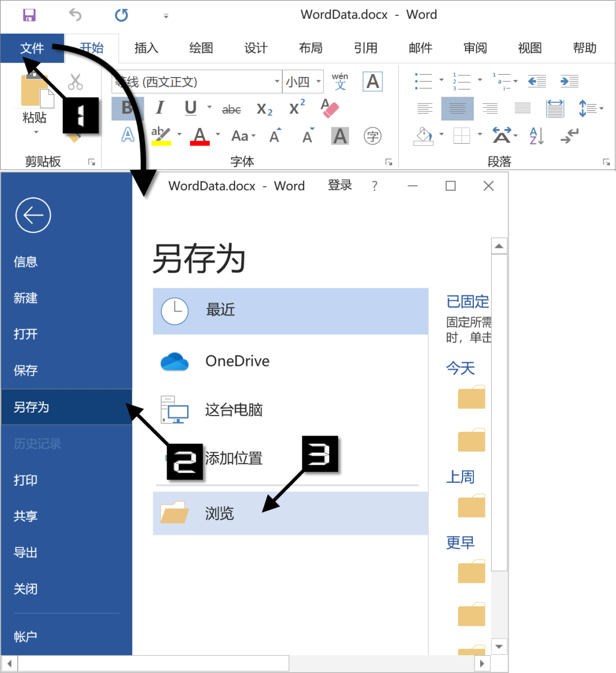This screenshot has height=673, width=616.
Task: Switch to the 引用 ribbon tab
Action: pyautogui.click(x=366, y=48)
